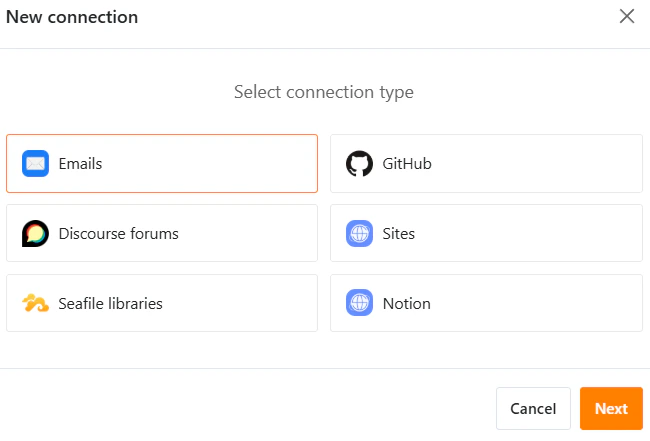Screen dimensions: 650x441
Task: Cancel the new connection dialog
Action: pyautogui.click(x=533, y=408)
